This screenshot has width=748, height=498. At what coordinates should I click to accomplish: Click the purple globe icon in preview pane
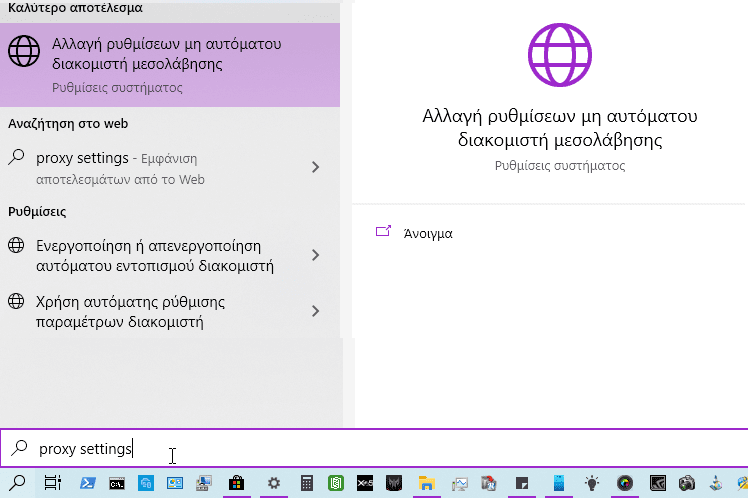click(560, 55)
